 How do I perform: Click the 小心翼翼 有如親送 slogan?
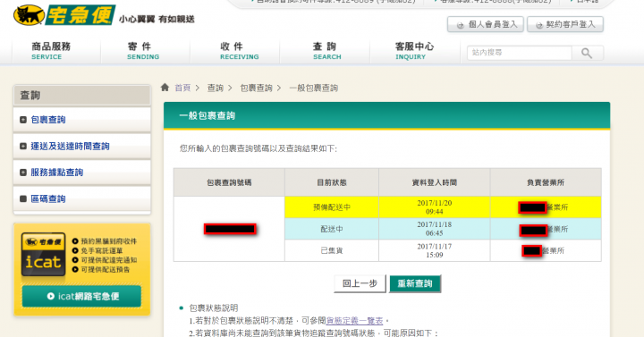pyautogui.click(x=157, y=19)
